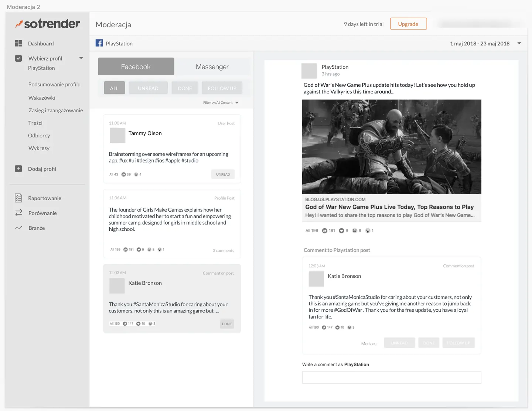Click Katie Bronson's avatar in the list card

coord(117,286)
